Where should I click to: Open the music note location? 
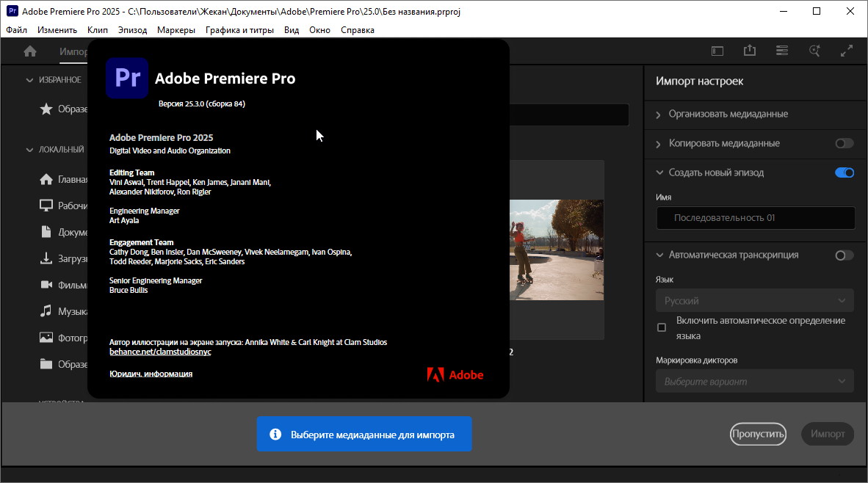[64, 311]
